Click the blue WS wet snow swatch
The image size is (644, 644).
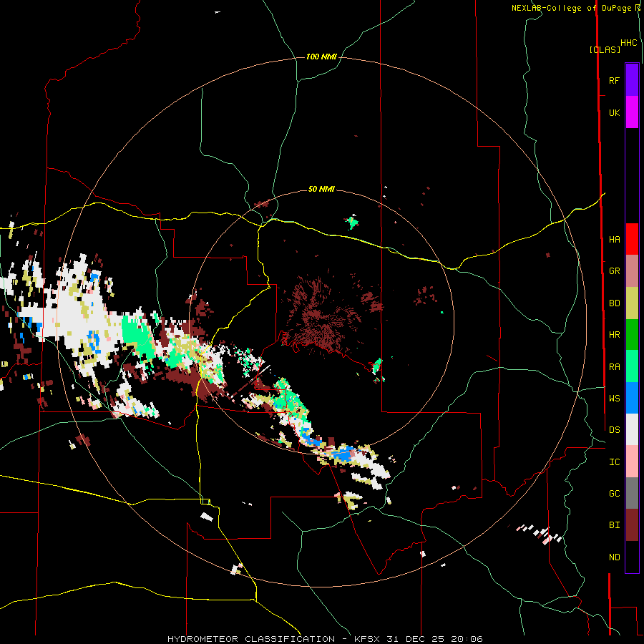click(632, 398)
